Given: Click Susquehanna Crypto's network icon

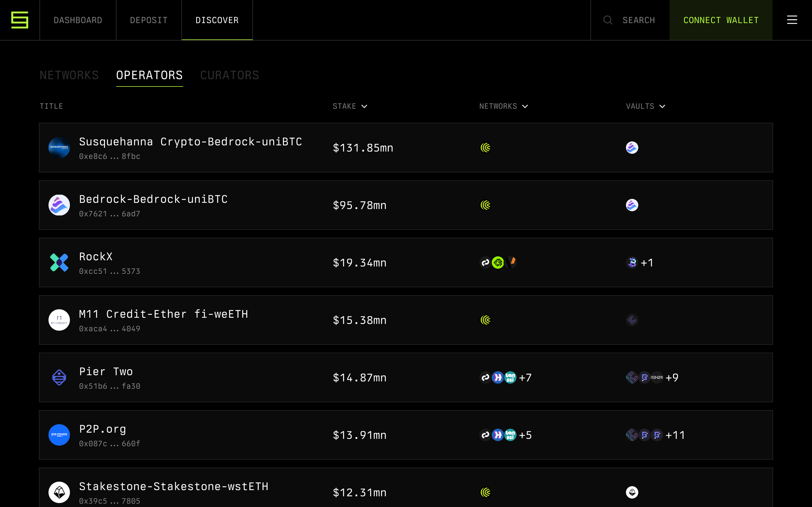Looking at the screenshot, I should point(486,148).
